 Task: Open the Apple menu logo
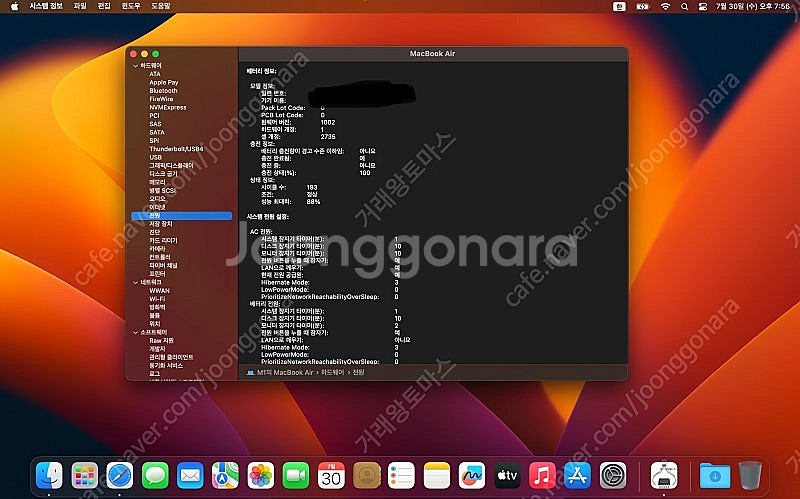click(14, 6)
